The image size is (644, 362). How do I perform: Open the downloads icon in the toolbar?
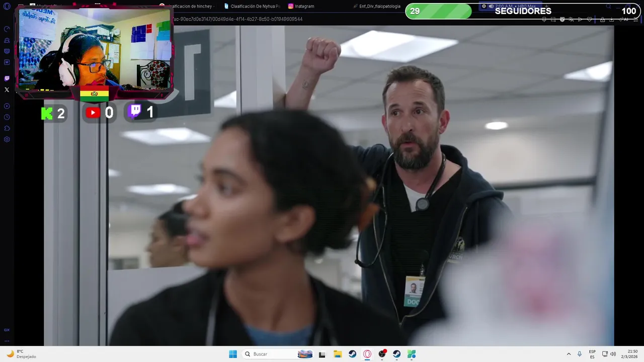611,19
